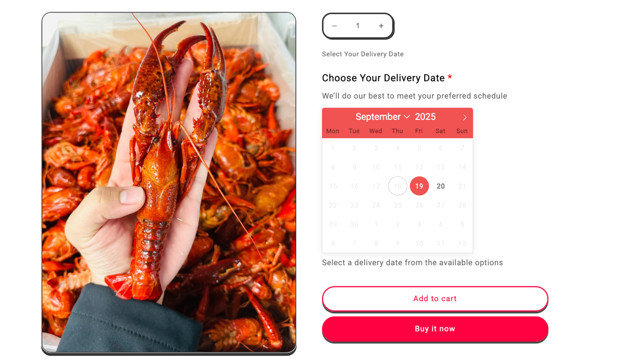Decrease quantity with the minus icon
644x362 pixels.
click(x=334, y=26)
